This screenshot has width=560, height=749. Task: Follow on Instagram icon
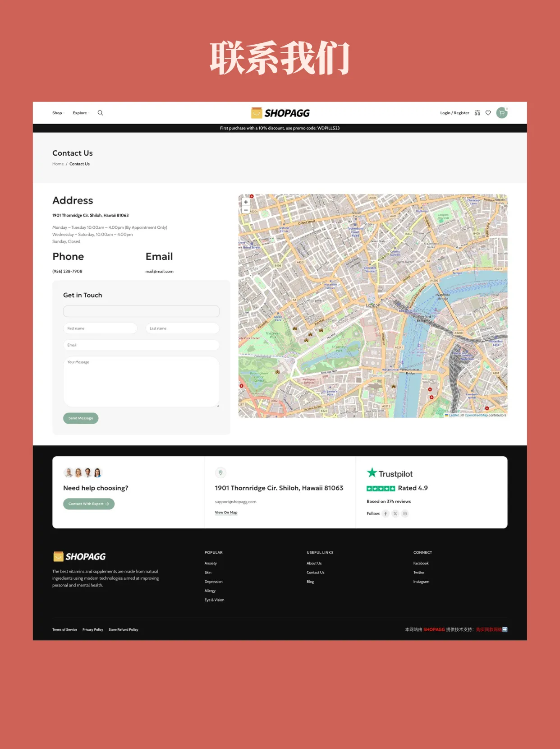(405, 513)
